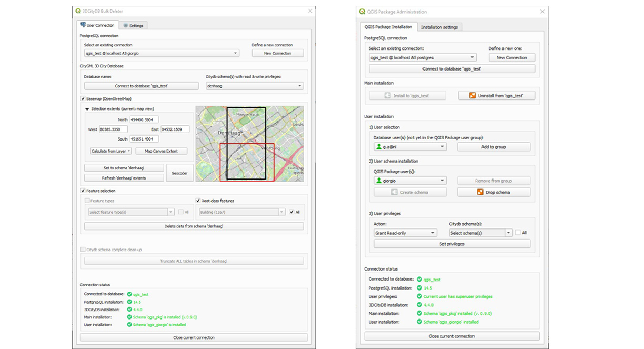Image resolution: width=644 pixels, height=349 pixels.
Task: Click green check icon beside 'Schema qgis_giorgio is installed' in Bulk Deleter
Action: 129,325
